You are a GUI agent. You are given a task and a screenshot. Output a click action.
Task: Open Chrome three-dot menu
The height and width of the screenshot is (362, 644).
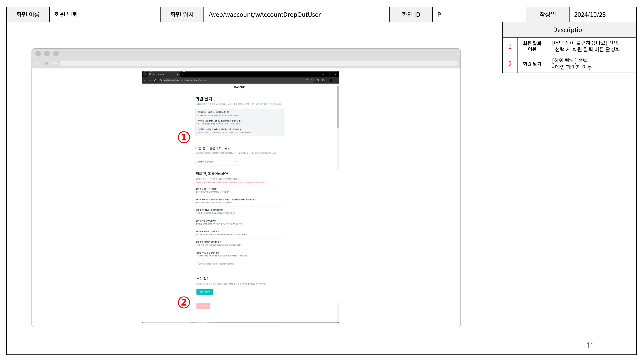(x=336, y=80)
